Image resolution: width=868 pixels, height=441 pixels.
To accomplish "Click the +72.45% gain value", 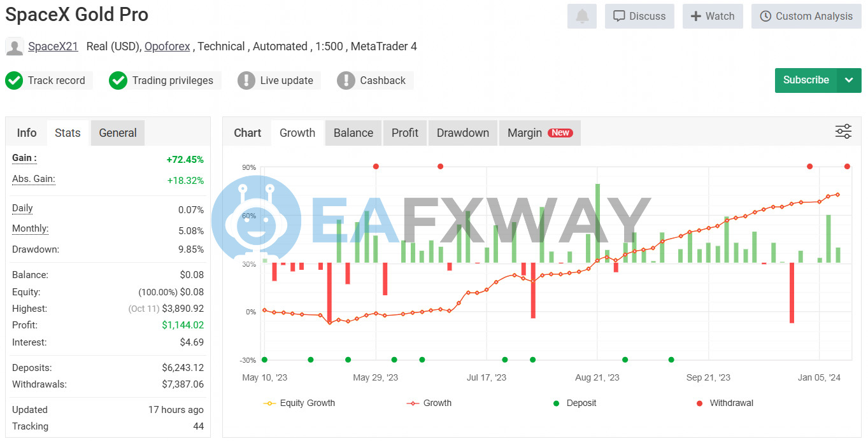I will 185,160.
